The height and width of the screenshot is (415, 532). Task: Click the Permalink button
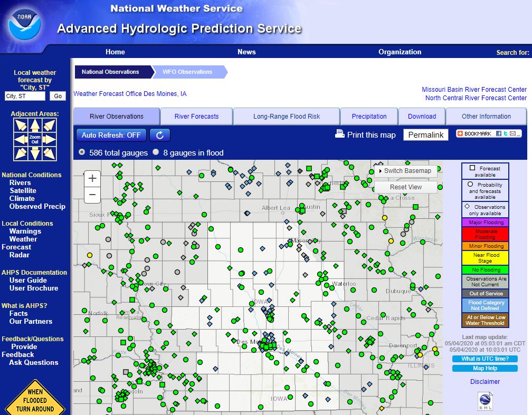(x=426, y=135)
